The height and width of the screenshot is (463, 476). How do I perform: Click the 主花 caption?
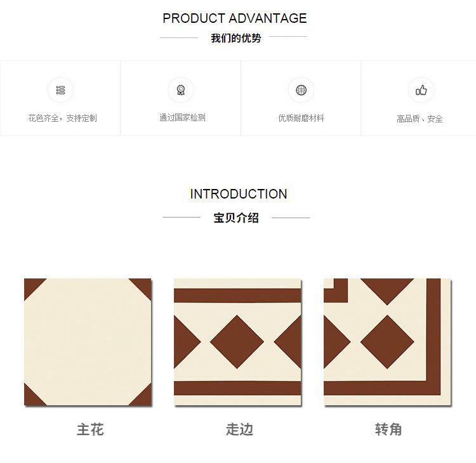click(90, 429)
